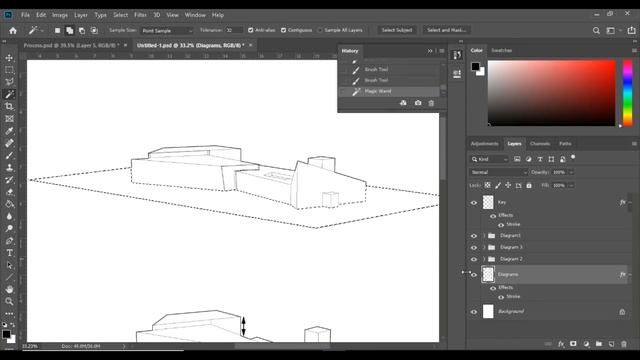Select the Healing Brush tool
The image size is (640, 360).
(9, 143)
